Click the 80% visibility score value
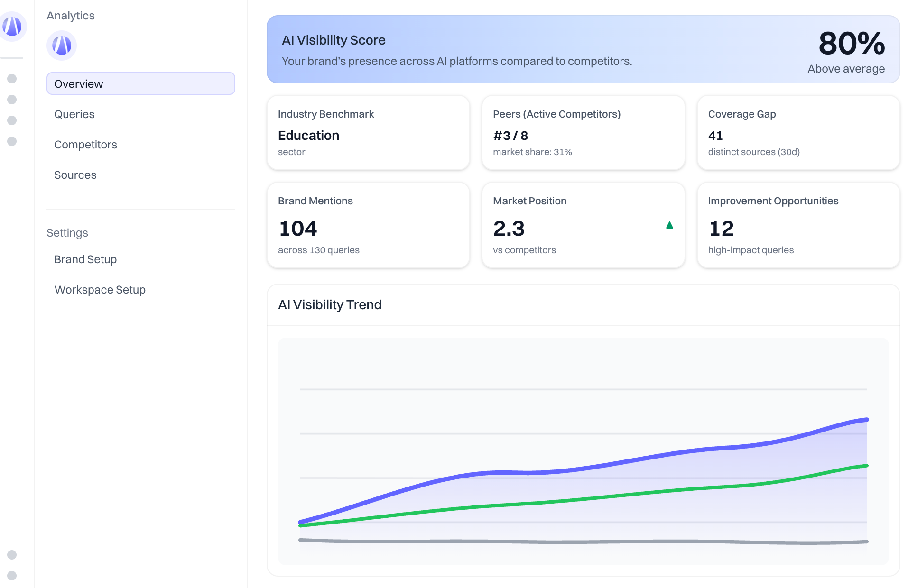Image resolution: width=908 pixels, height=588 pixels. pos(851,44)
